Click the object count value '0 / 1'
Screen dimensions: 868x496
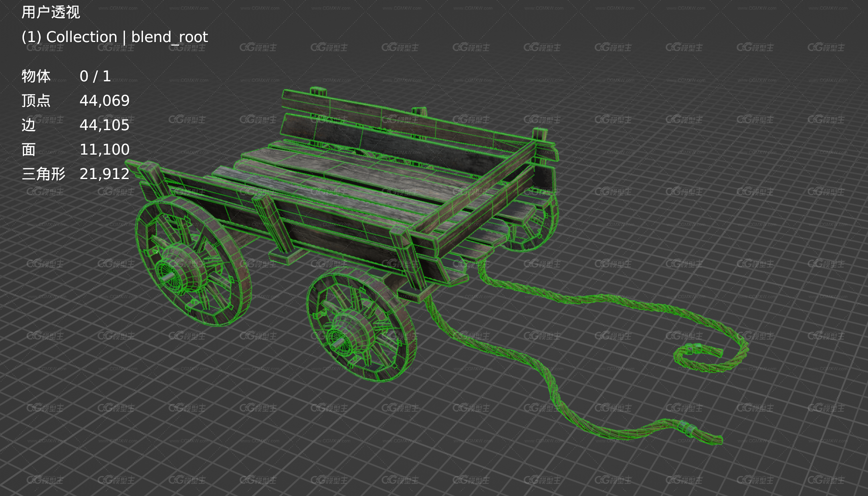pos(95,76)
